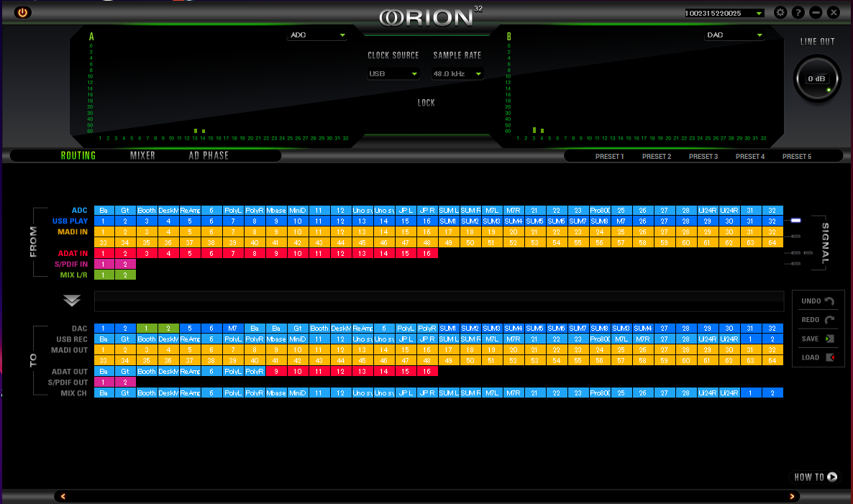Select ADC channel Booth in FROM row

[x=146, y=211]
